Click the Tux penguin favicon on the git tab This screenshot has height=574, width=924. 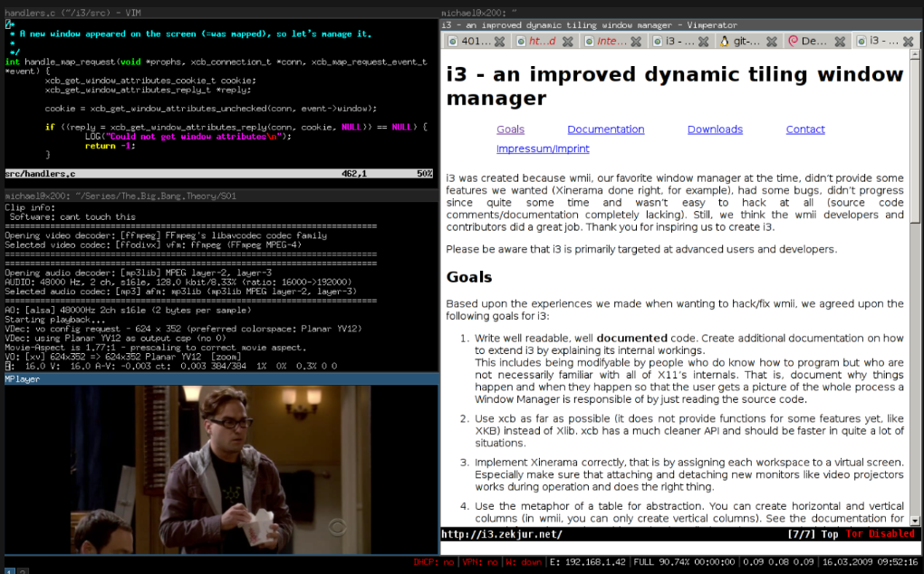pos(725,42)
